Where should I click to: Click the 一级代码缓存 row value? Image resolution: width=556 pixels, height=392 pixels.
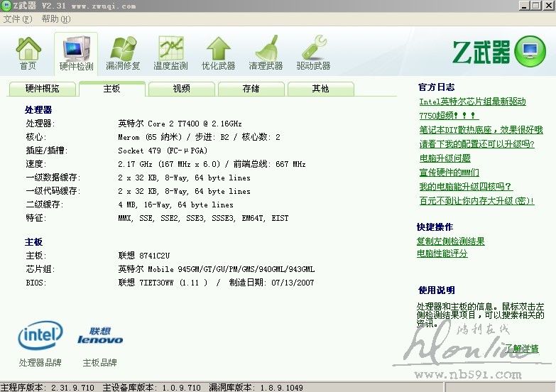(x=184, y=191)
